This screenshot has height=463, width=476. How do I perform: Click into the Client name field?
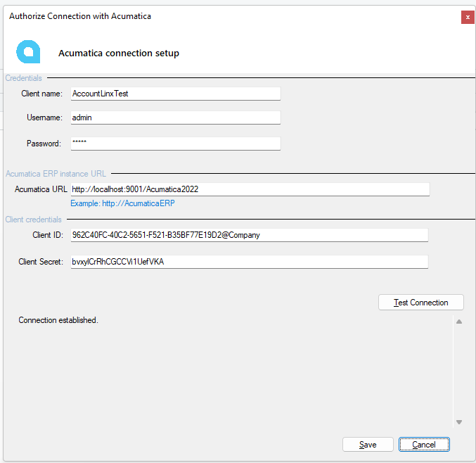(x=176, y=94)
